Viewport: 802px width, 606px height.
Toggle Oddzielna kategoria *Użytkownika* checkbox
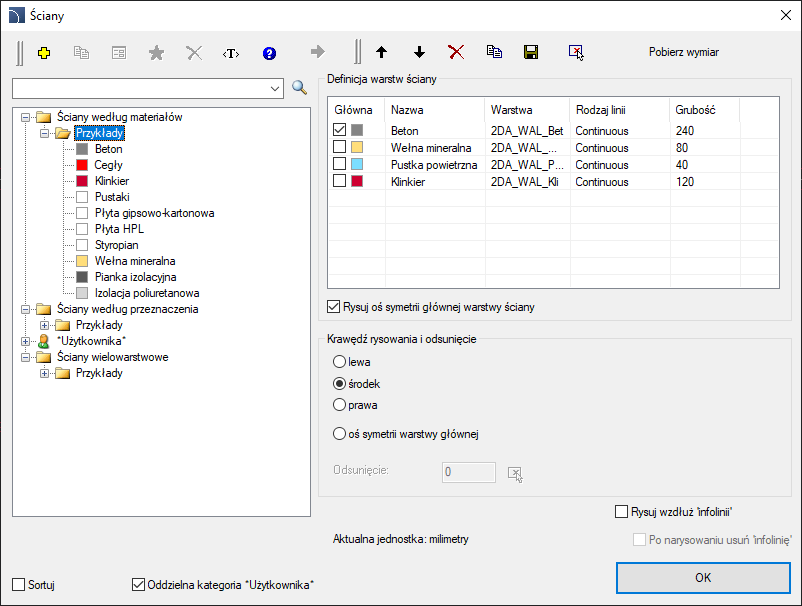[138, 585]
